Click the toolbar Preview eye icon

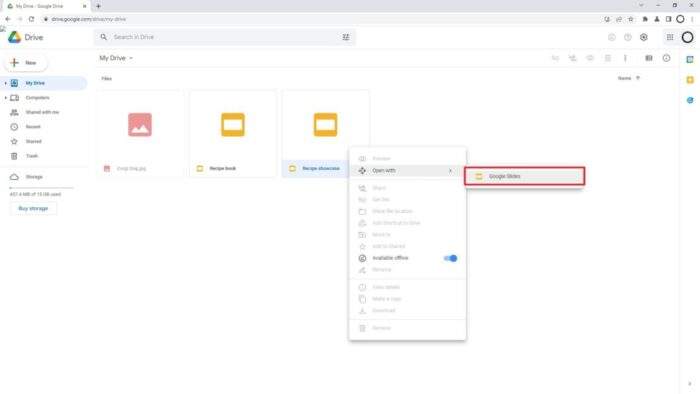590,58
